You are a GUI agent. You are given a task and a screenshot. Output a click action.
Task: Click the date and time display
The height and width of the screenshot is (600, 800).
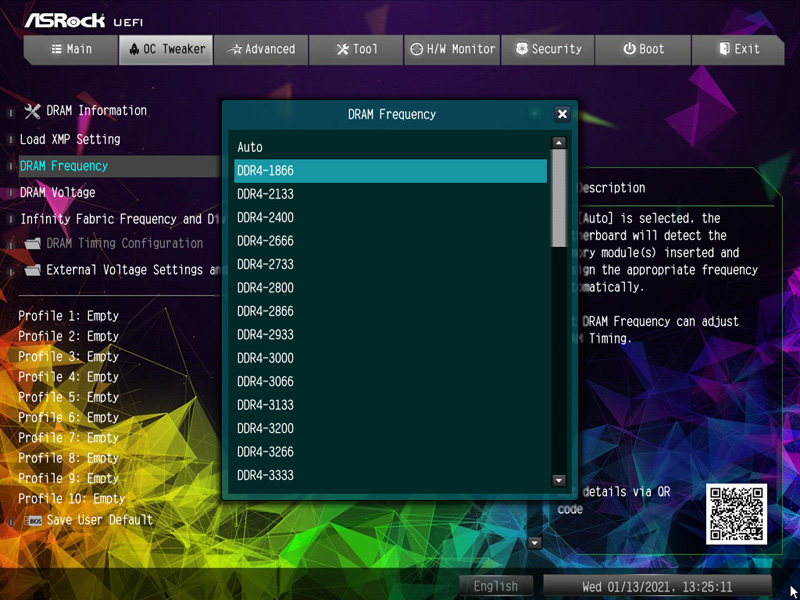(657, 586)
